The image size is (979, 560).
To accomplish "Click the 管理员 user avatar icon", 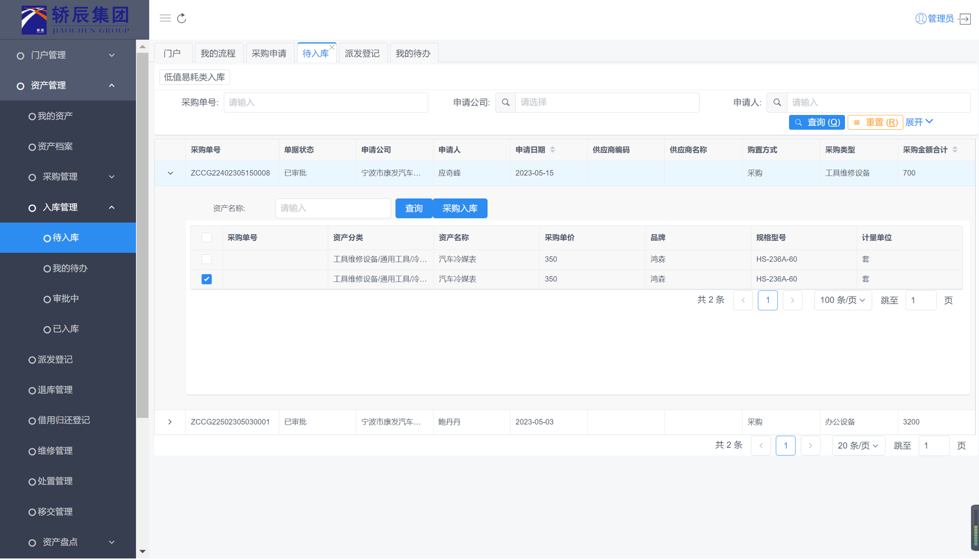I will 920,18.
